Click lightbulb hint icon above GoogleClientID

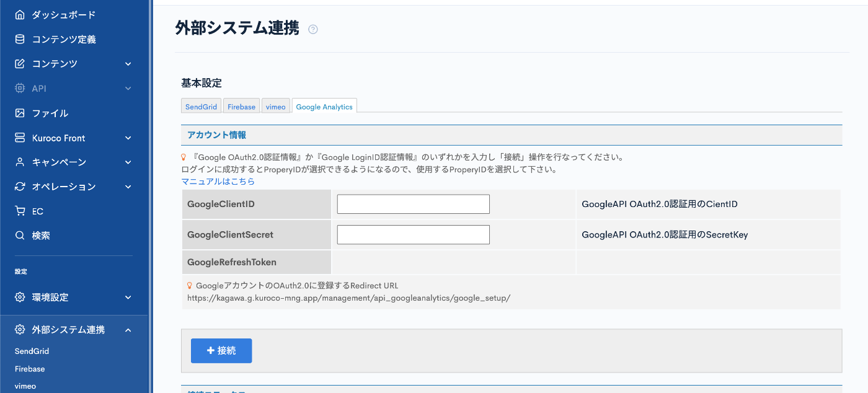click(x=184, y=157)
